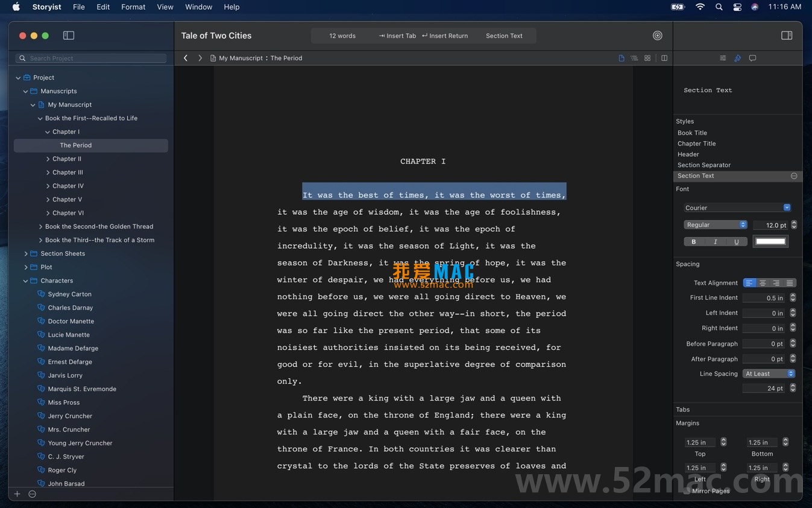Toggle Bold font formatting
The image size is (812, 508).
(694, 242)
